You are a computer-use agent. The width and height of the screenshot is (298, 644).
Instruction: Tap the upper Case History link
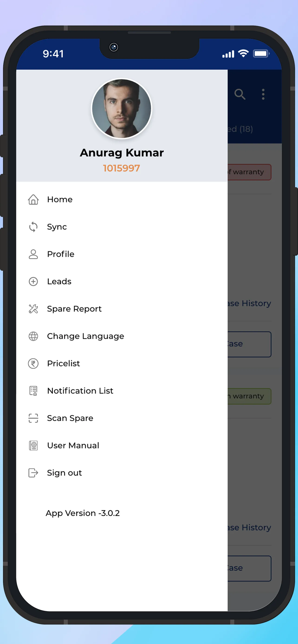point(249,303)
